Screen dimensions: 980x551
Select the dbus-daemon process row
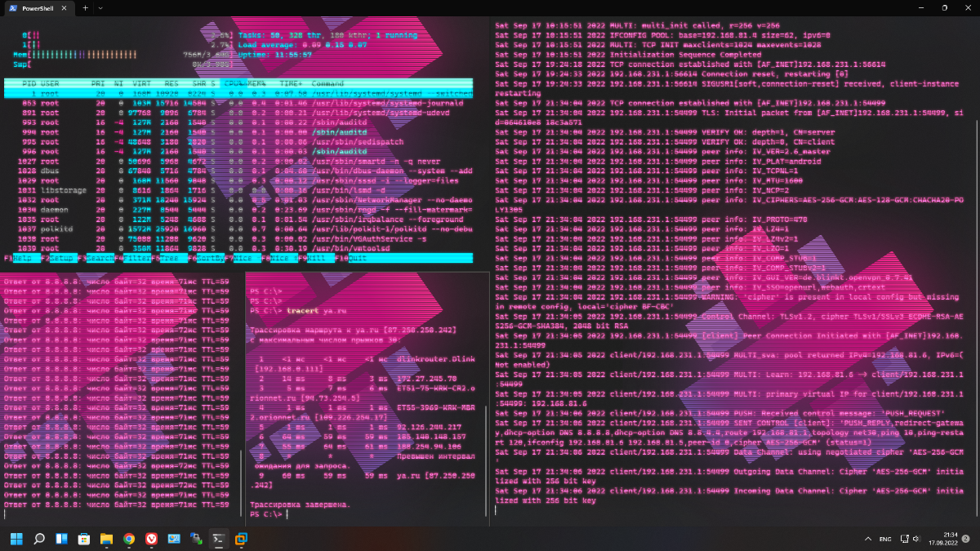pyautogui.click(x=238, y=171)
